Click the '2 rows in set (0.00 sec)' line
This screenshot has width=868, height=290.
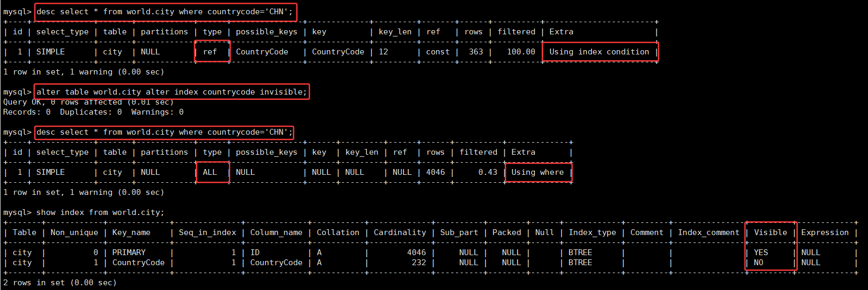point(60,283)
